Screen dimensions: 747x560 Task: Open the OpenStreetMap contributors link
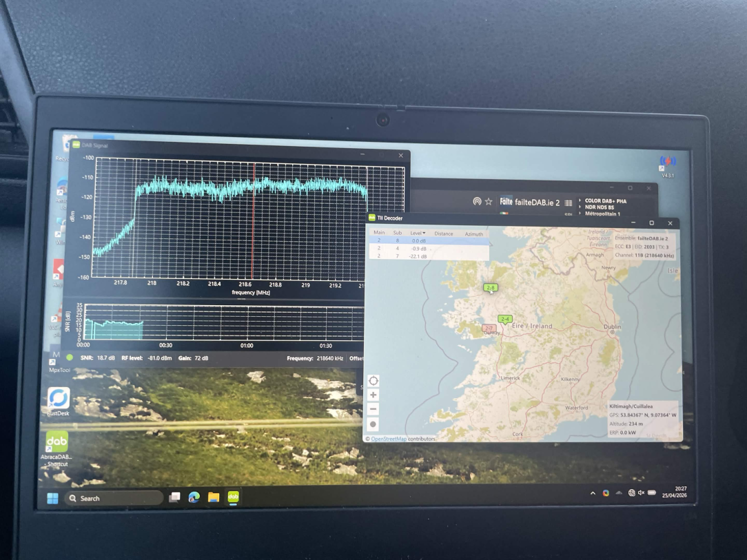point(388,439)
